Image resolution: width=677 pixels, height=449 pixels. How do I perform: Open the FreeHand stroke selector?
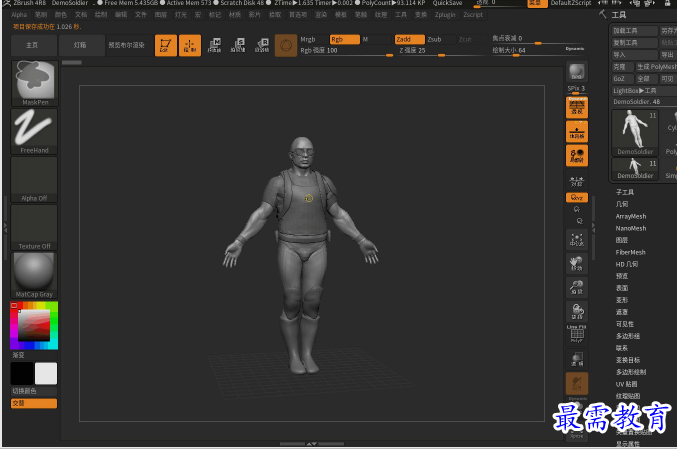click(x=35, y=131)
